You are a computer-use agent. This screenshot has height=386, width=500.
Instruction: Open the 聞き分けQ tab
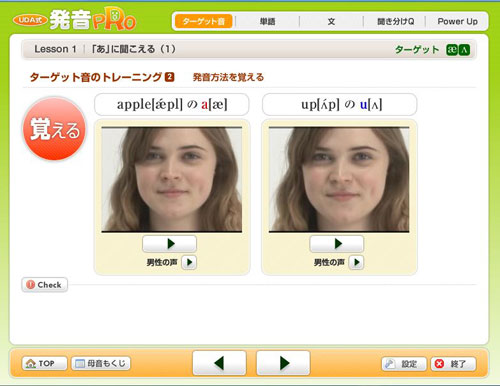tap(395, 22)
